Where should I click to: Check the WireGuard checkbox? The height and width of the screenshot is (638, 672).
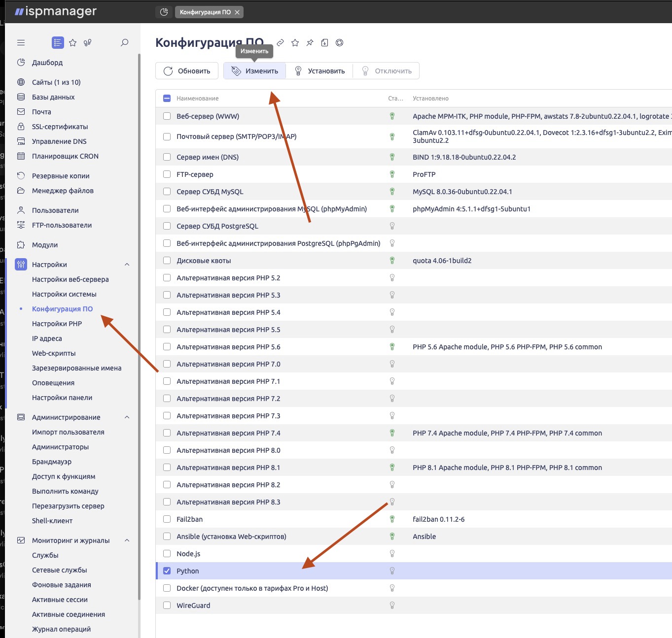167,605
